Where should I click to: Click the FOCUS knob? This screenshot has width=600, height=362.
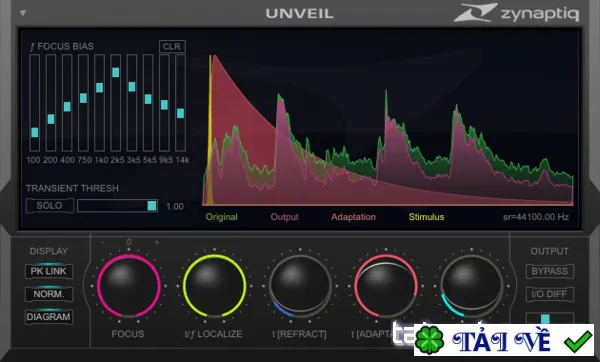click(129, 286)
